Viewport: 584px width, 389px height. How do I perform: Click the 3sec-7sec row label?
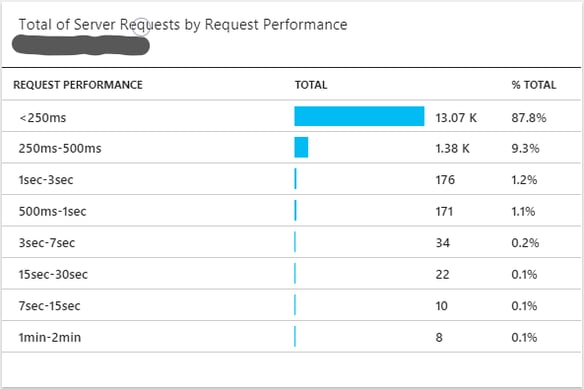pyautogui.click(x=47, y=243)
